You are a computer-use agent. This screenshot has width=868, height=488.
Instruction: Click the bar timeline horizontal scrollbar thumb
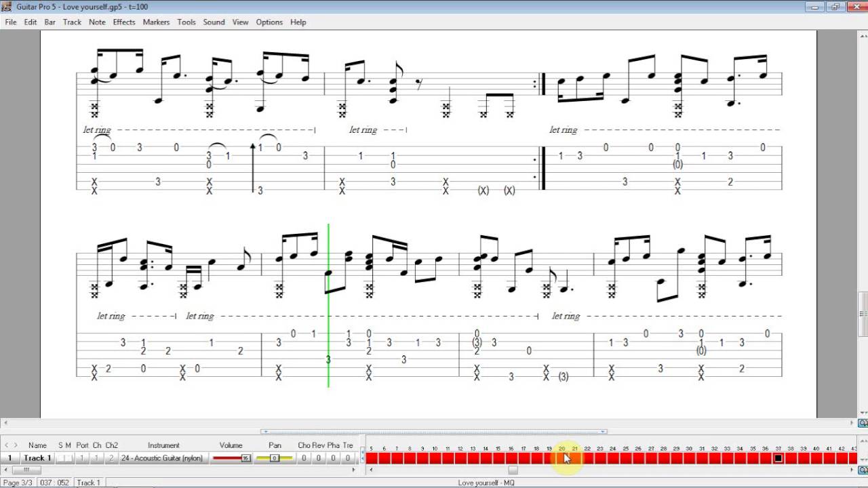pyautogui.click(x=513, y=470)
